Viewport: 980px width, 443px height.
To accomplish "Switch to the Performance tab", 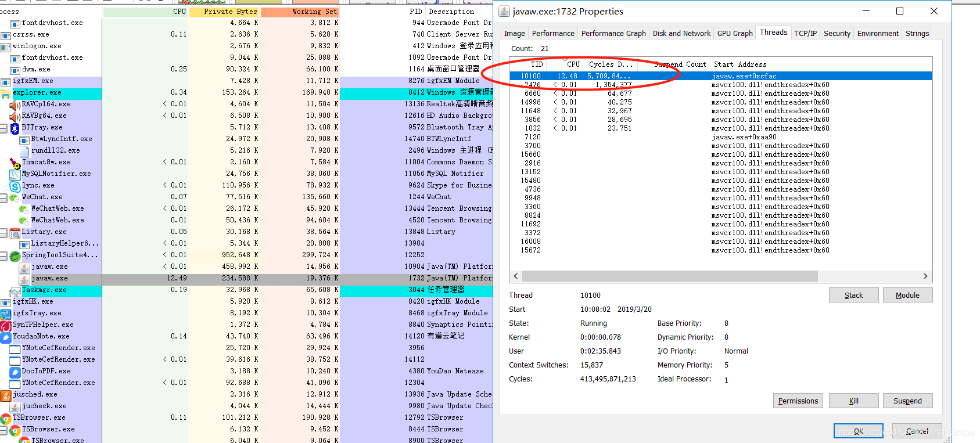I will 553,34.
